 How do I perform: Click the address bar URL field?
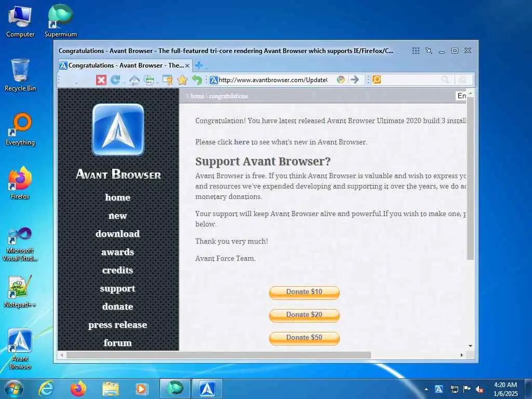pos(273,80)
